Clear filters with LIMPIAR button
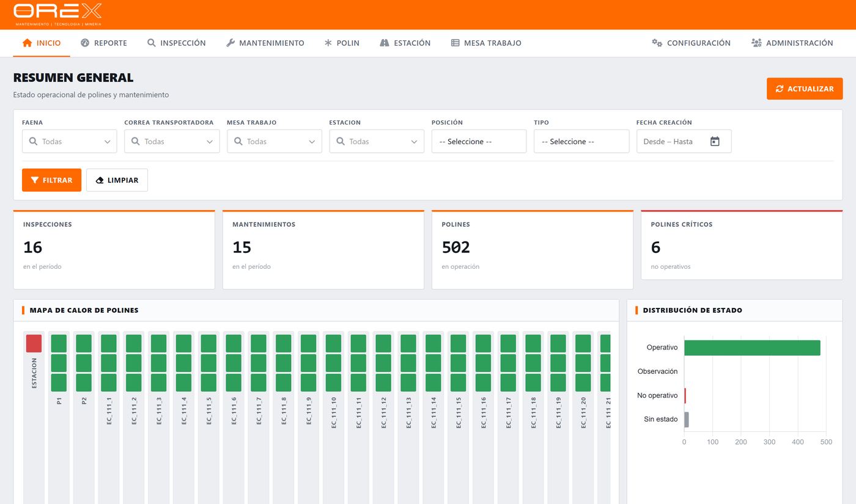 (x=117, y=180)
